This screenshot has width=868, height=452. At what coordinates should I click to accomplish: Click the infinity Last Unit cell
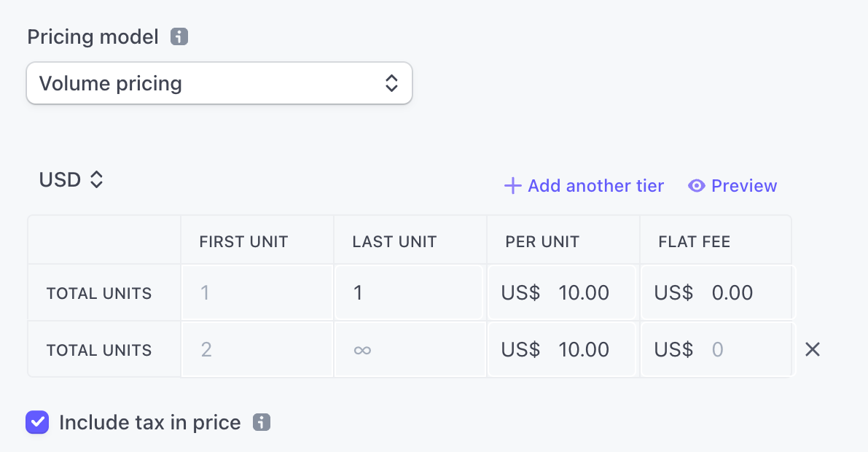410,349
